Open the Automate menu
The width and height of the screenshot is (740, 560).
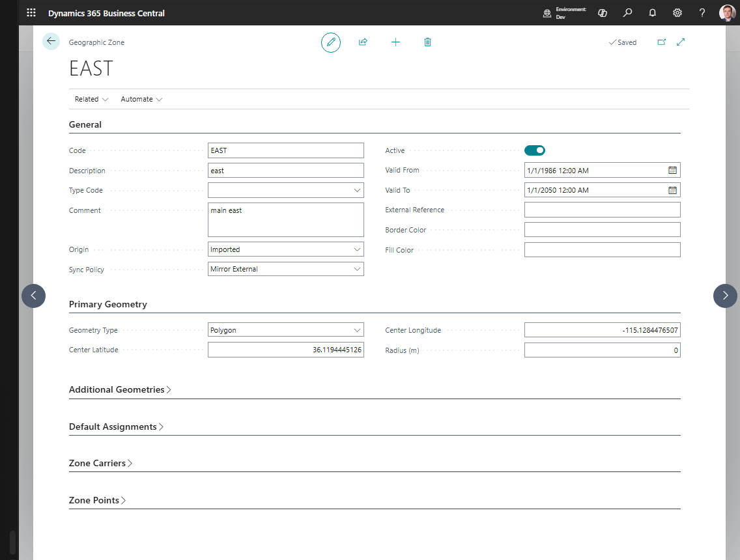[x=141, y=99]
